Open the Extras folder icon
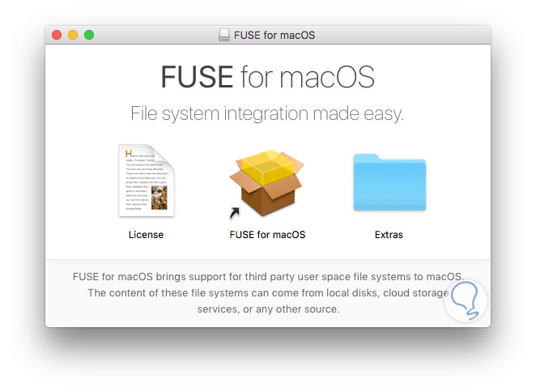 point(389,182)
